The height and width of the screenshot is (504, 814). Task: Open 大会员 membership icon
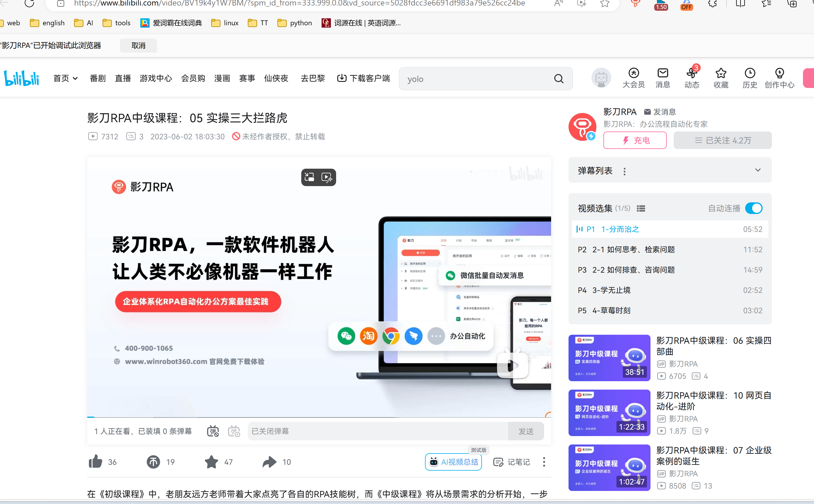coord(634,78)
